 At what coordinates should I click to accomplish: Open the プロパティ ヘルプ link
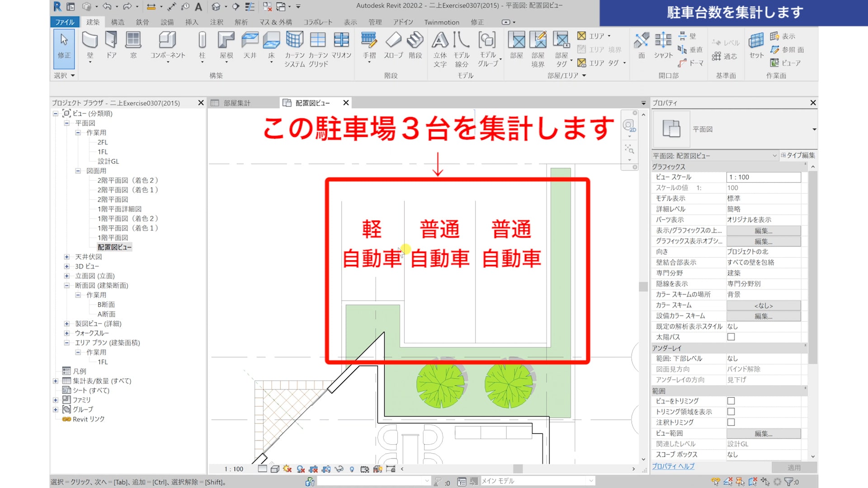click(x=673, y=466)
